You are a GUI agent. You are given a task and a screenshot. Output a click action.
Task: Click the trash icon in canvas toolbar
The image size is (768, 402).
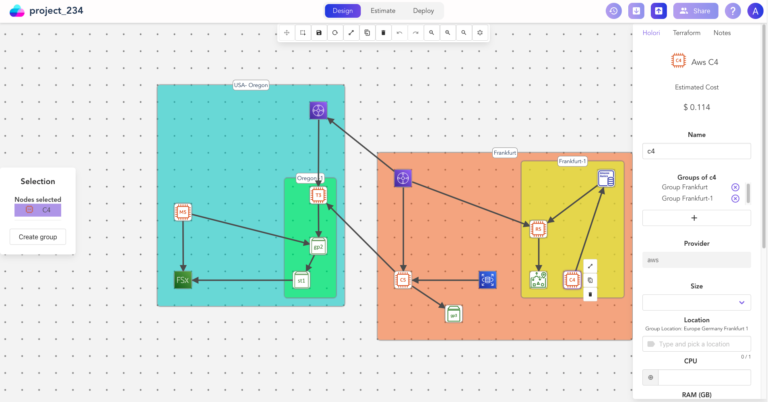(383, 33)
